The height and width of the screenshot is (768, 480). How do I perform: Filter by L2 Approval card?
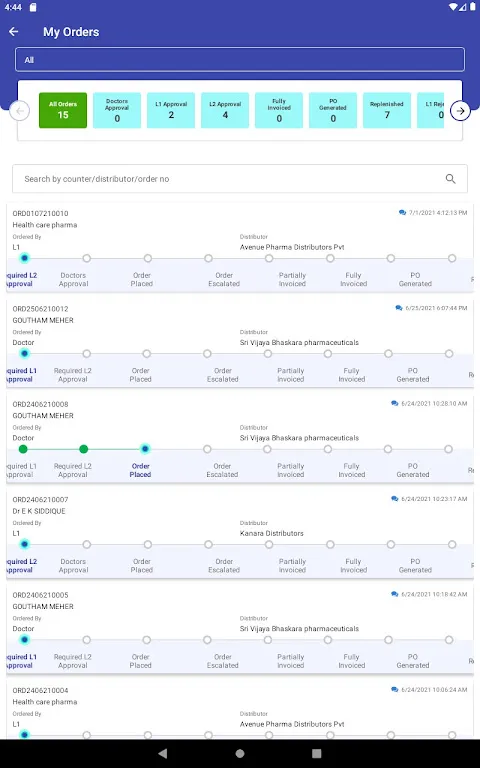point(225,111)
